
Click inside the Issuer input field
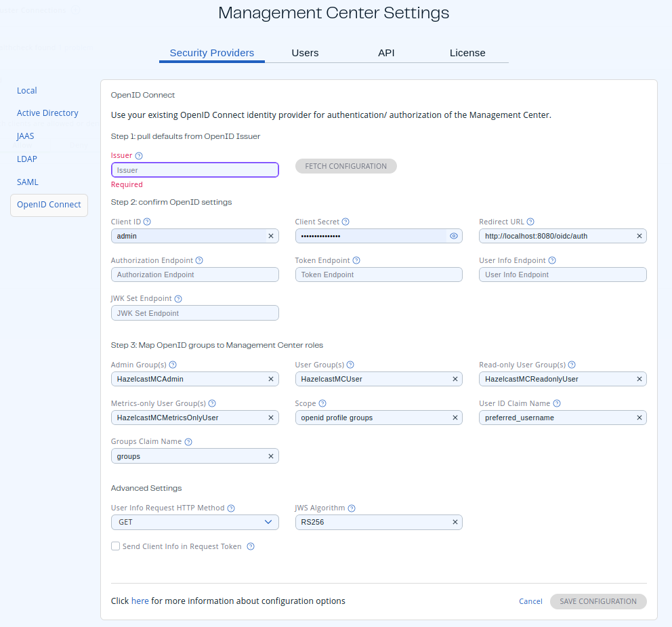coord(194,169)
